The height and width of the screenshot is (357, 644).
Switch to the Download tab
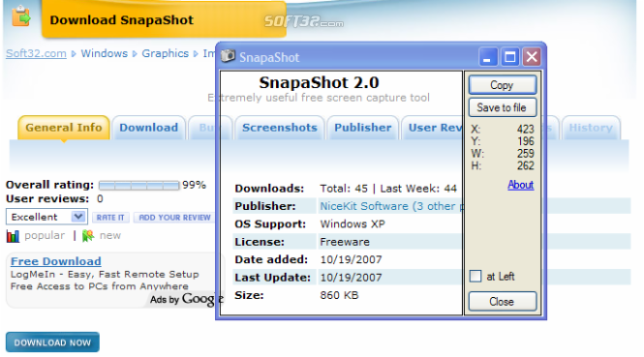click(149, 128)
